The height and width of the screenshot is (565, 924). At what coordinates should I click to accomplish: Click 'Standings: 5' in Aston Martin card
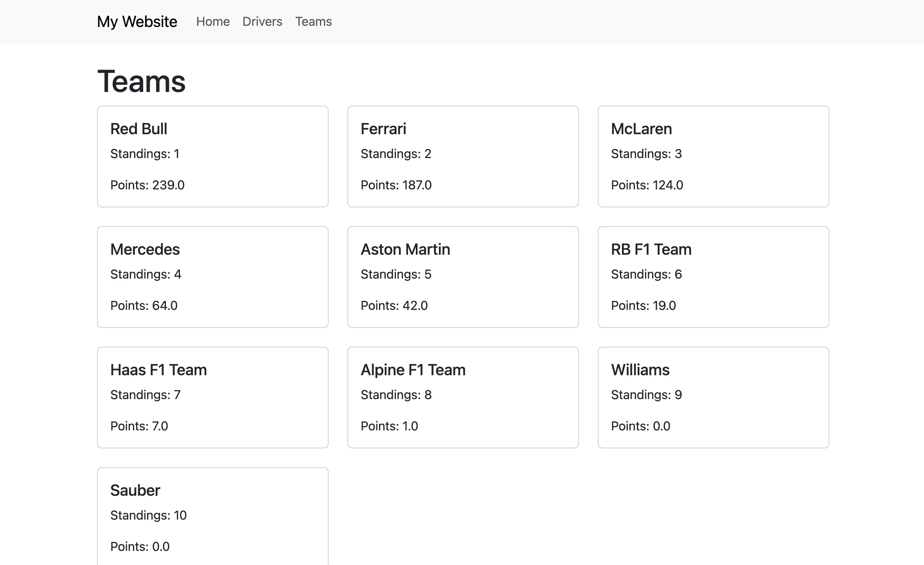click(x=396, y=274)
